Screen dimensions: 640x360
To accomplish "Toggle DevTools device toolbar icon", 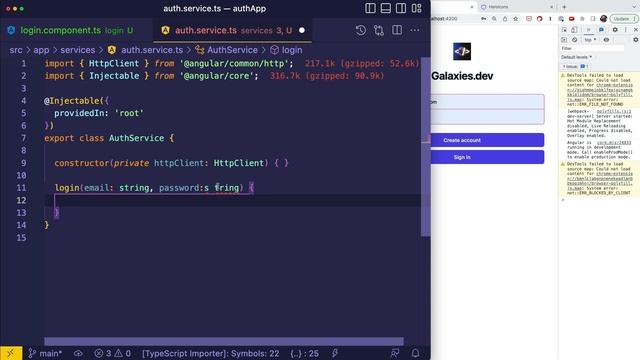I will (574, 30).
